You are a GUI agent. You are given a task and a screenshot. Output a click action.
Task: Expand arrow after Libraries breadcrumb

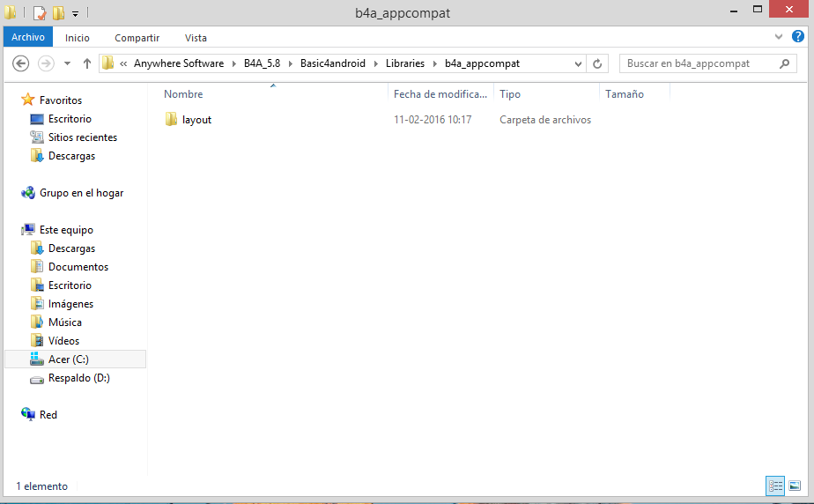click(x=435, y=63)
